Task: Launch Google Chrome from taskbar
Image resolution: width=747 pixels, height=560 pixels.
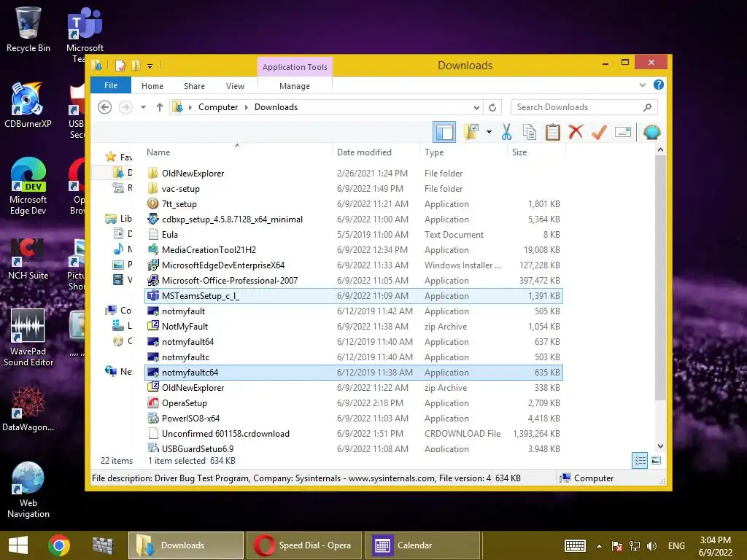Action: (59, 545)
